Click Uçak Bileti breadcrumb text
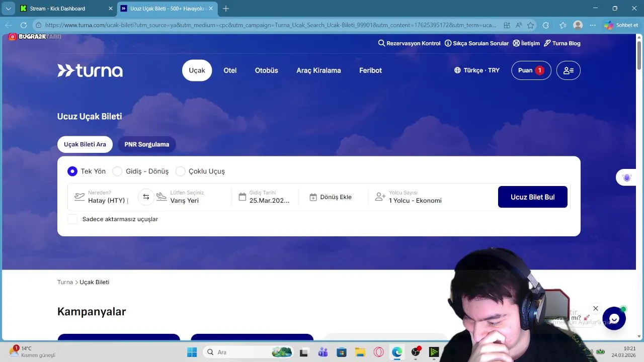This screenshot has width=644, height=362. point(95,282)
